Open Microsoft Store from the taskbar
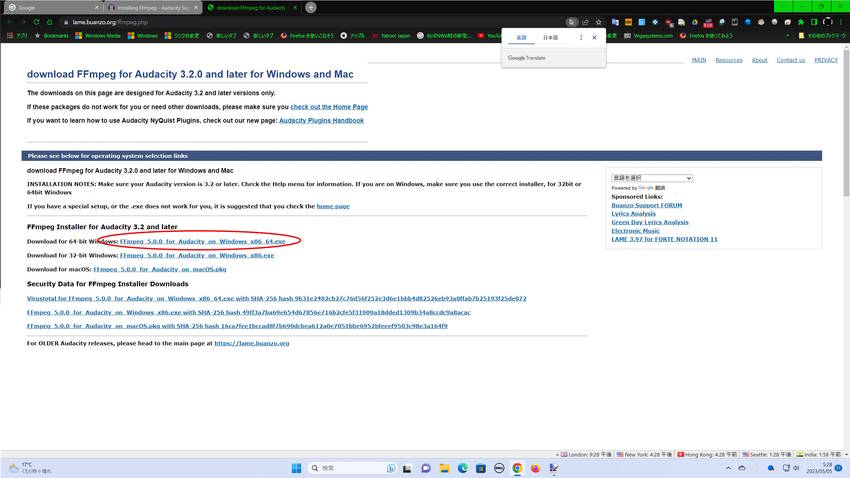The height and width of the screenshot is (478, 850). coord(481,468)
